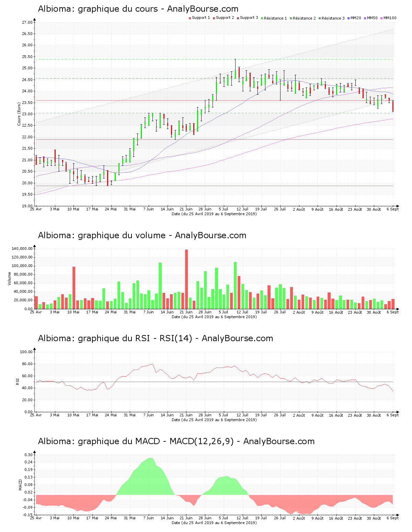Image resolution: width=412 pixels, height=532 pixels.
Task: Click the date range caption under MACD chart
Action: tap(214, 523)
